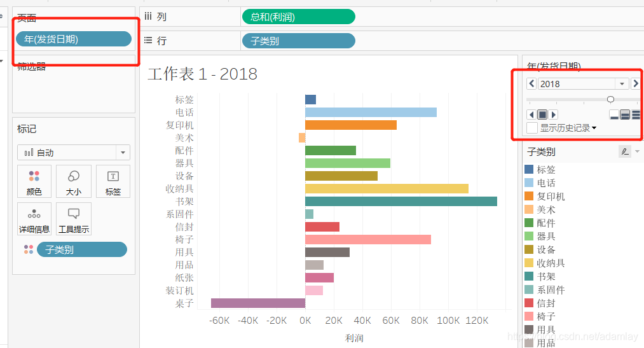The image size is (644, 348).
Task: Set slow playback speed
Action: [x=614, y=115]
